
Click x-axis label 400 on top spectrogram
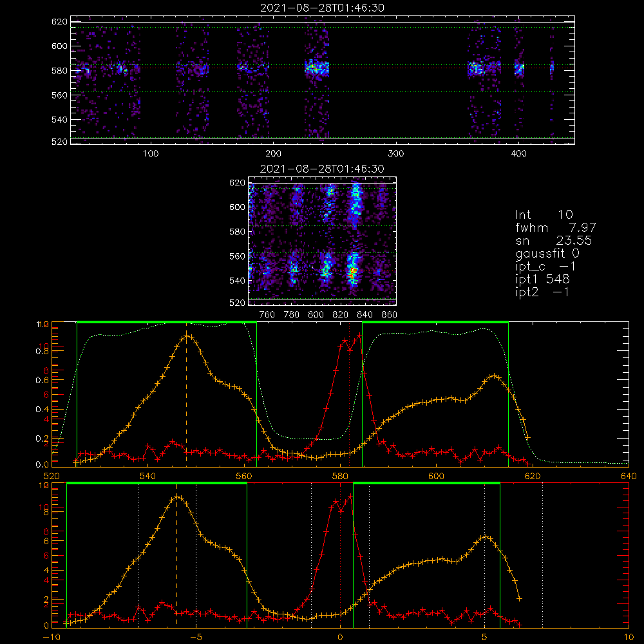tap(518, 154)
